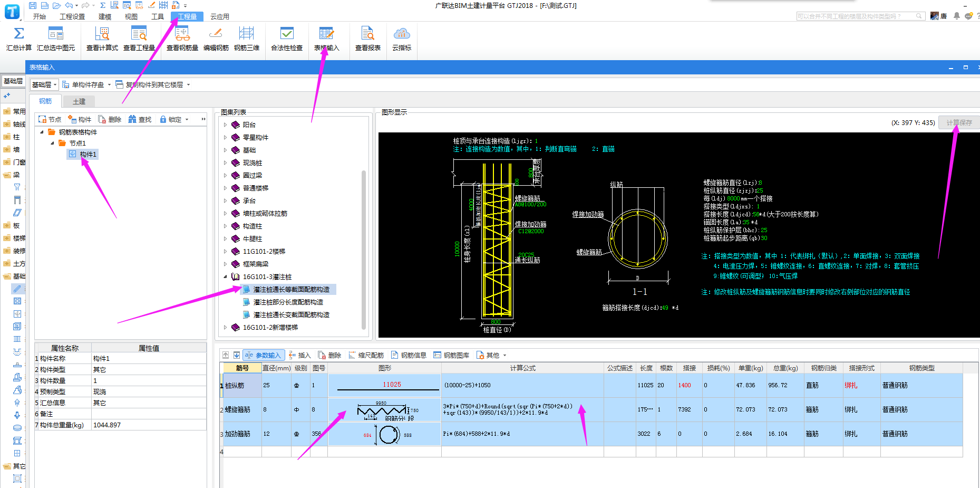980x488 pixels.
Task: Click the notification bell icon
Action: [957, 16]
